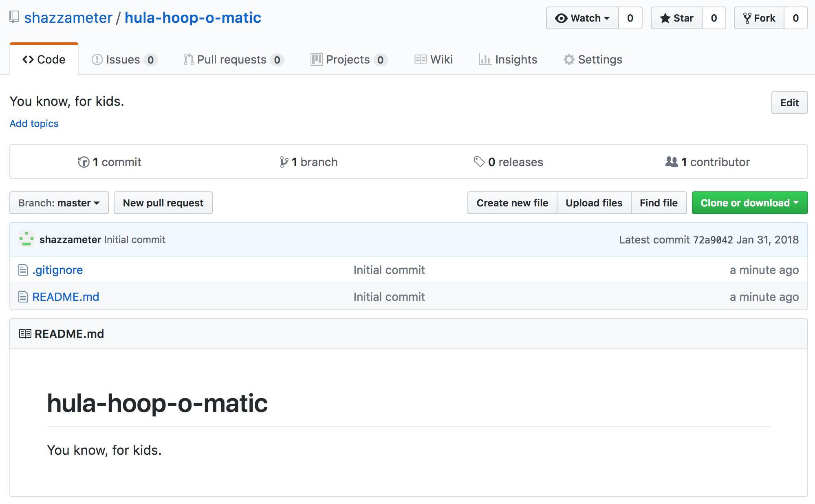The width and height of the screenshot is (815, 504).
Task: Click Edit beside the repository description
Action: coord(789,103)
